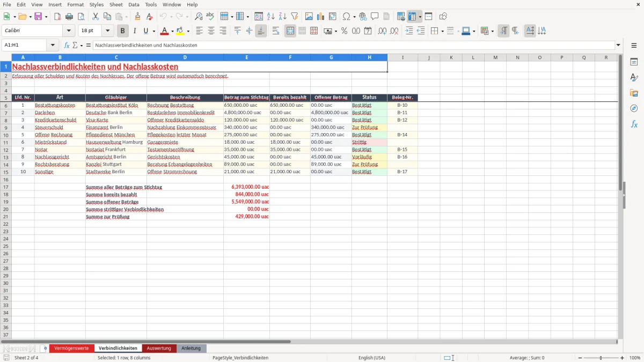Toggle Bold formatting

tap(123, 31)
